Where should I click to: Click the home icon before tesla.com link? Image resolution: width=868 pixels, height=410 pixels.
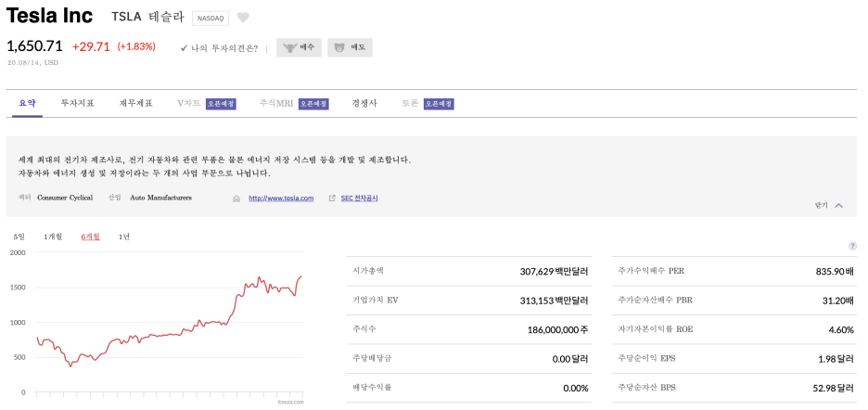tap(236, 199)
